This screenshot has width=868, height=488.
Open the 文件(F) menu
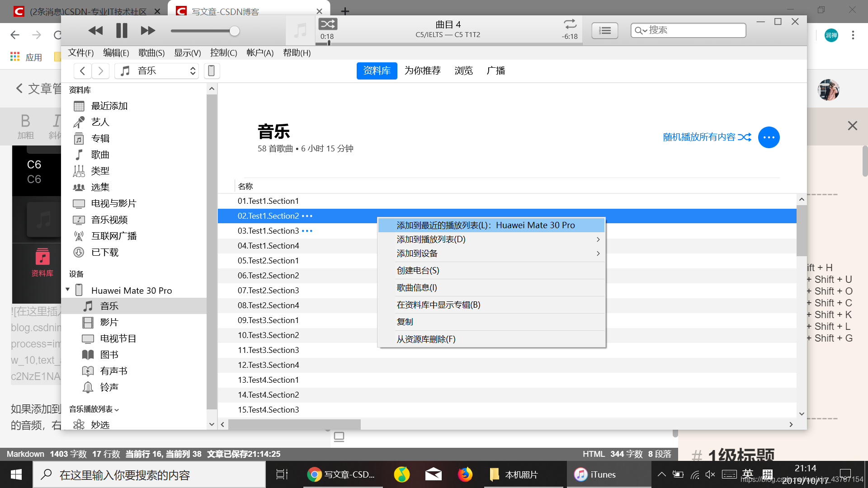81,53
